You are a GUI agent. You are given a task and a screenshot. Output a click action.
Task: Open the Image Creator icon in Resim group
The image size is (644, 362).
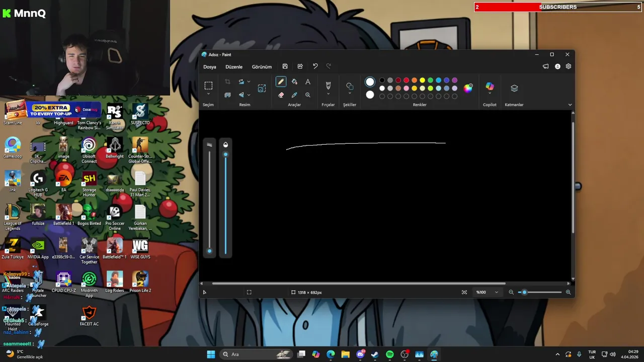tap(262, 88)
